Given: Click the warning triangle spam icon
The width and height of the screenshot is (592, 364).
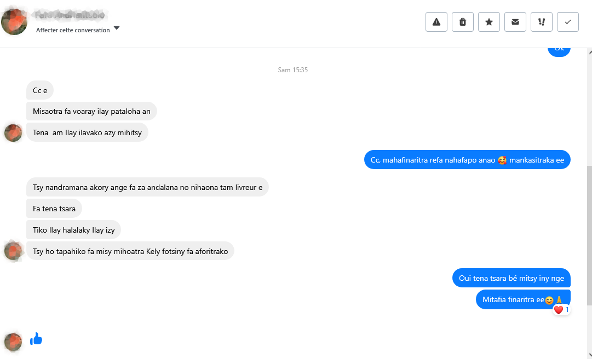Looking at the screenshot, I should coord(436,22).
